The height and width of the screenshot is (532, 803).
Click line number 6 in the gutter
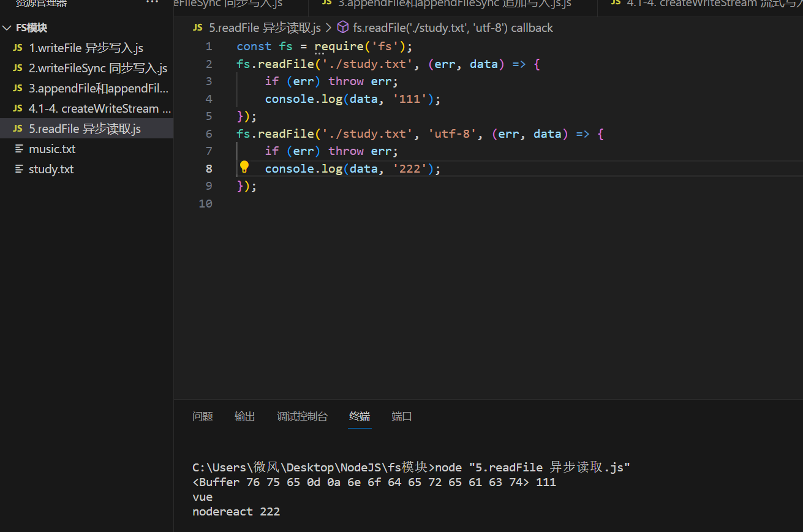[209, 133]
